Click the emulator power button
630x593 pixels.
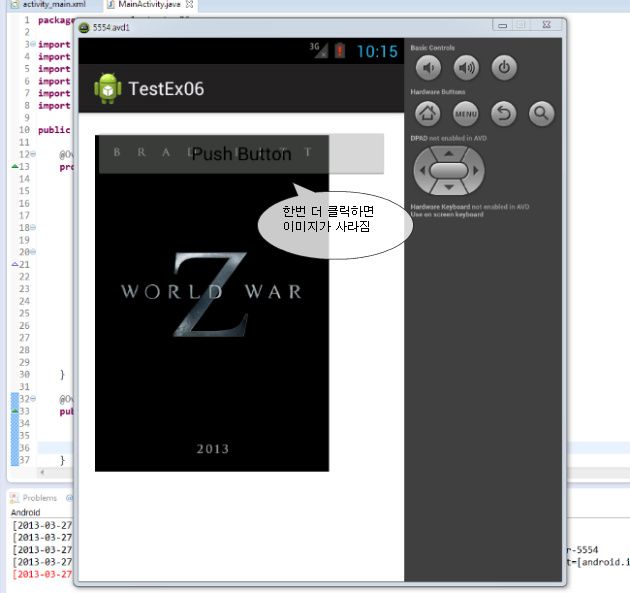click(x=504, y=68)
